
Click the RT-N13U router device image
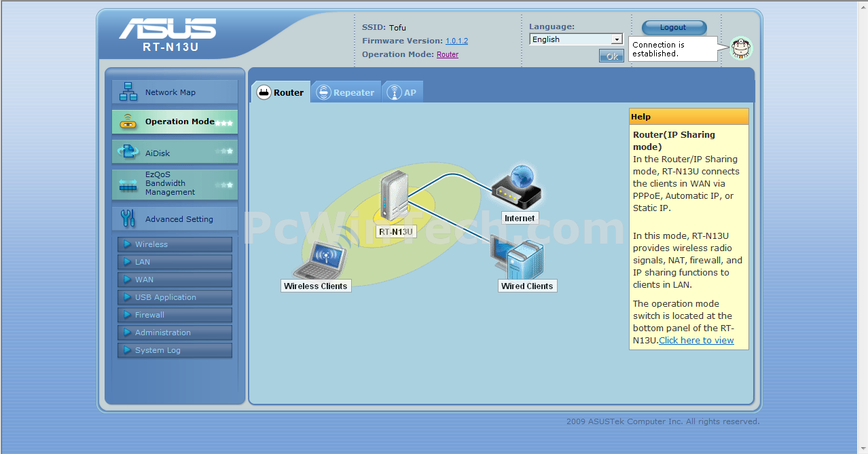point(394,197)
